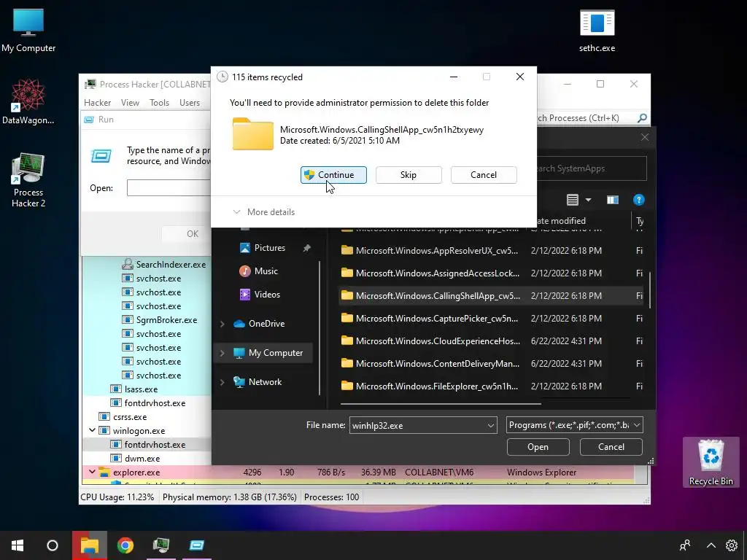747x560 pixels.
Task: Click Continue to grant administrator permission
Action: tap(333, 175)
